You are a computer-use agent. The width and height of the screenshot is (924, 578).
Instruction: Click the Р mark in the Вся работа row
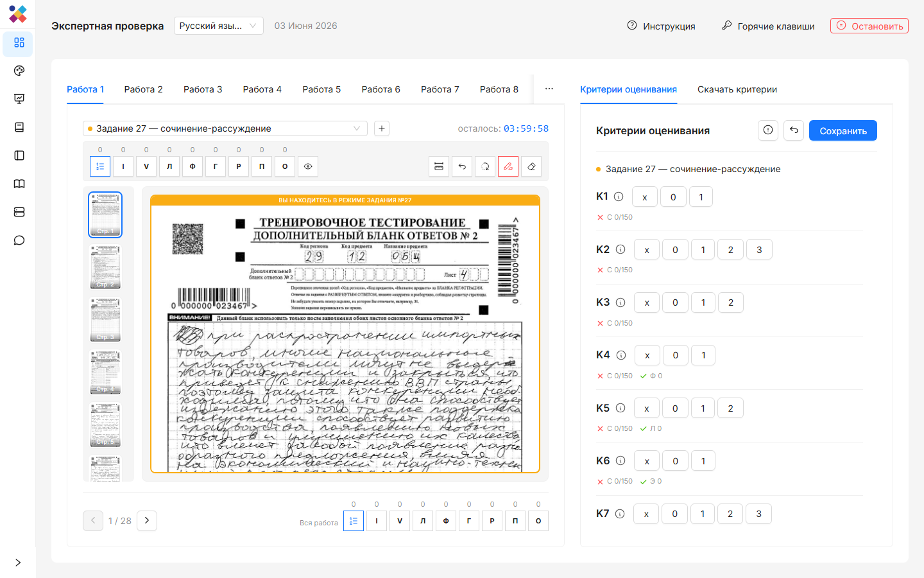point(492,521)
